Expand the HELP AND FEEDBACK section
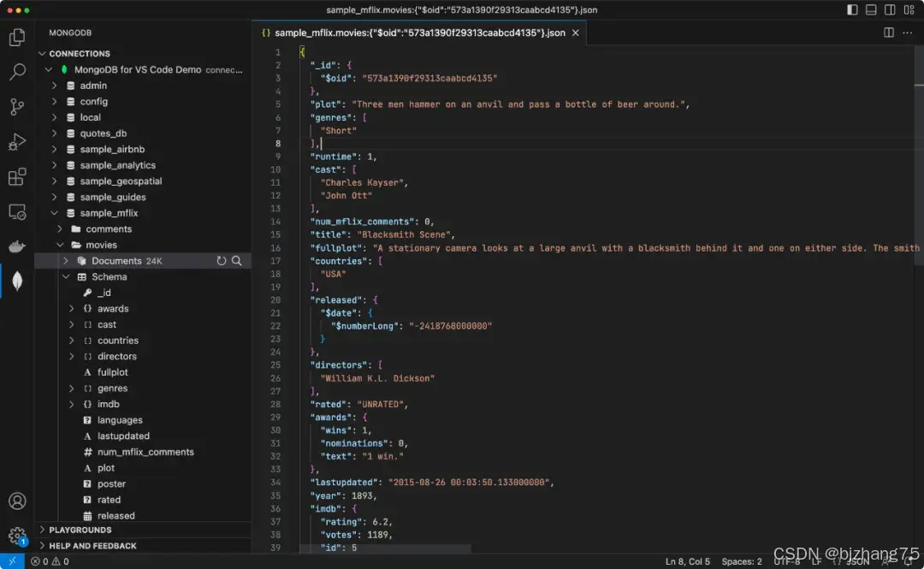924x569 pixels. point(42,545)
